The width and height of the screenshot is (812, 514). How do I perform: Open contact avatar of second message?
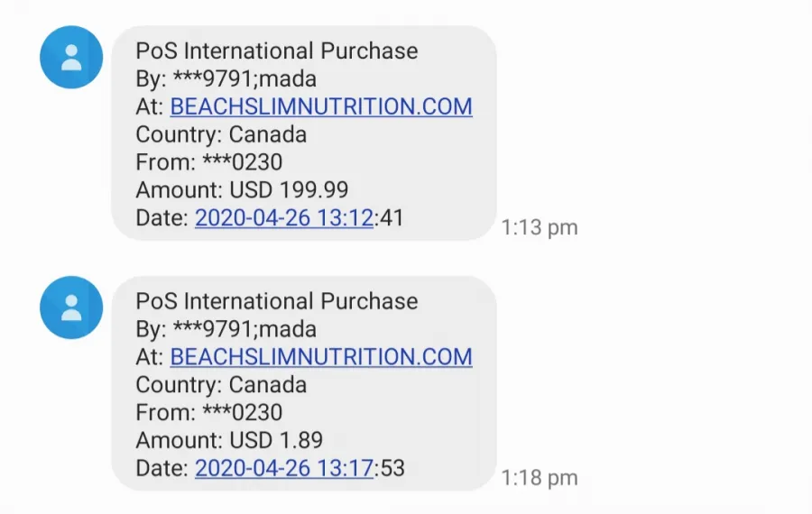[71, 307]
